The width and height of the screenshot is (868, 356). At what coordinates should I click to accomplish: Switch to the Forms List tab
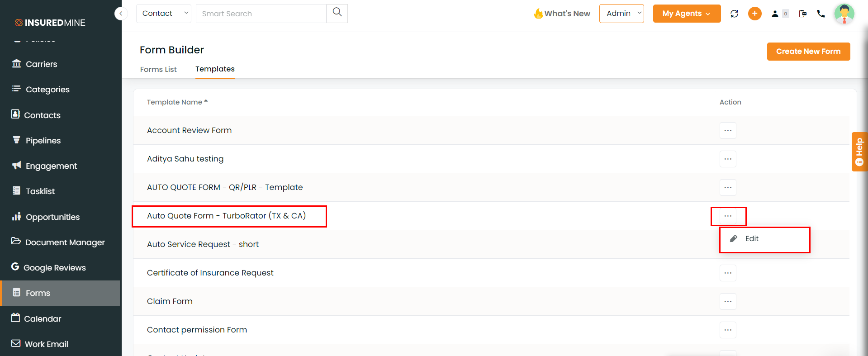[x=158, y=69]
